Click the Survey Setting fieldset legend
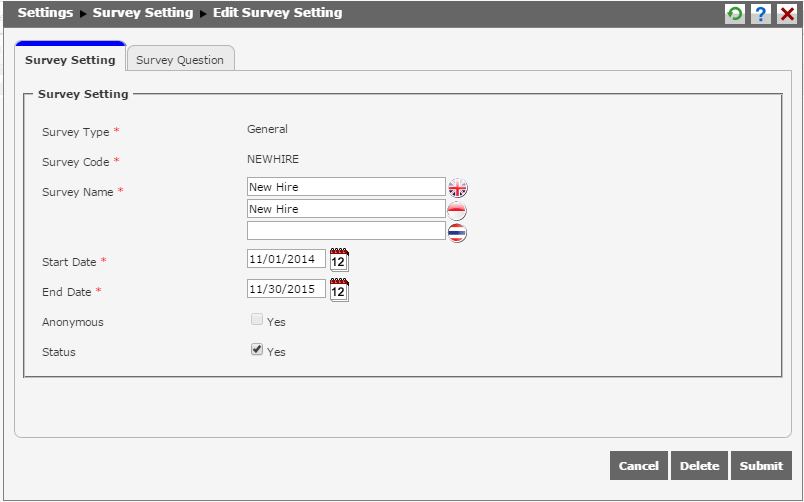 [x=83, y=94]
